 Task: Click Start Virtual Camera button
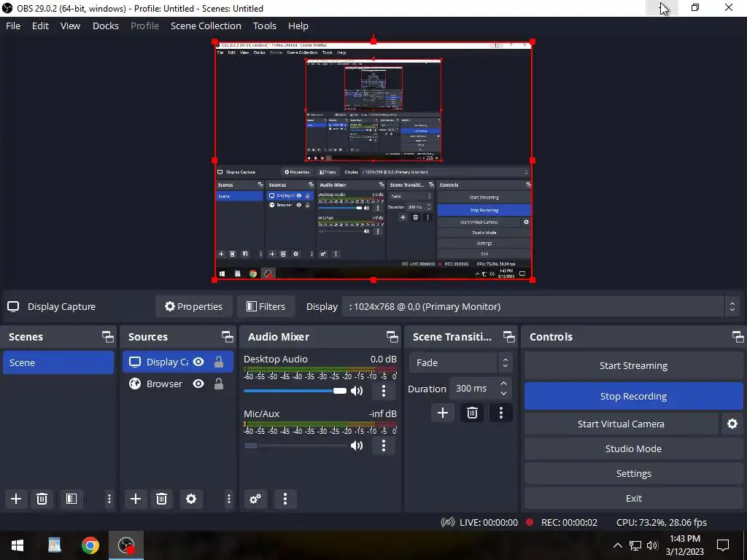621,424
